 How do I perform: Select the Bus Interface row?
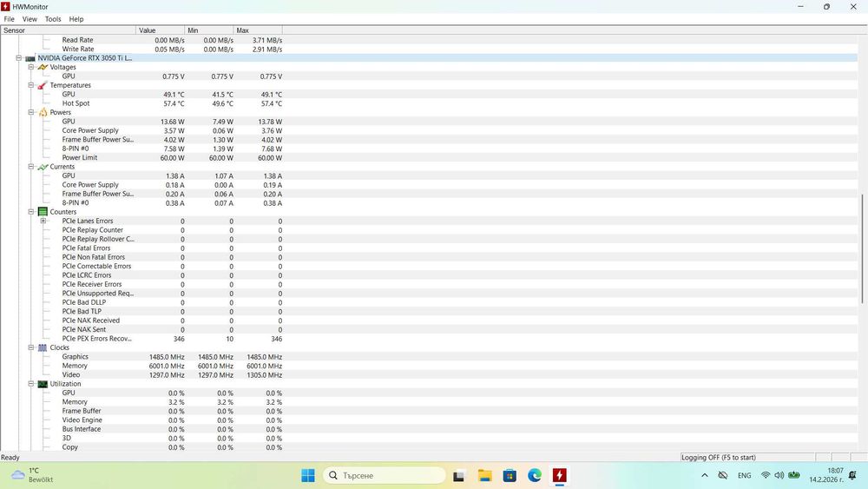[x=429, y=429]
